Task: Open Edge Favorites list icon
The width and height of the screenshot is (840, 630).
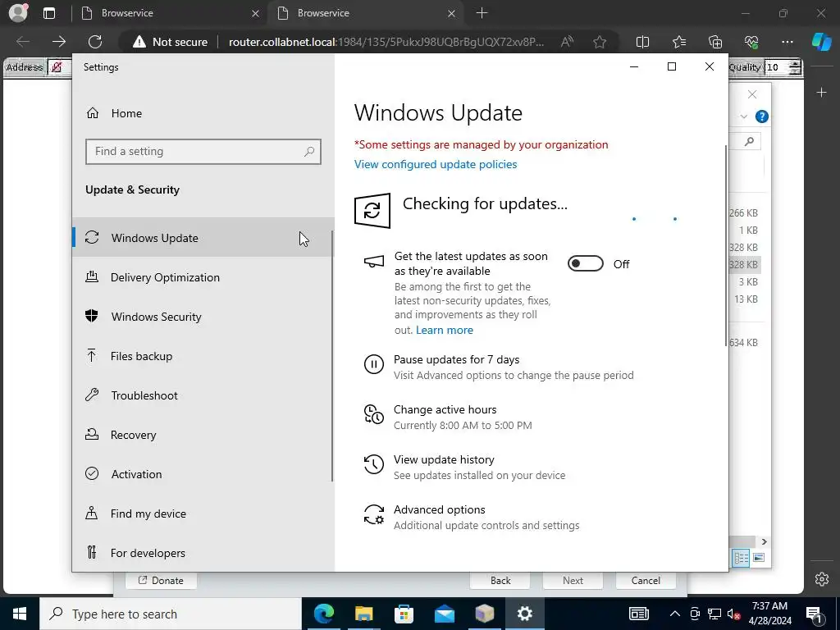Action: pyautogui.click(x=678, y=42)
